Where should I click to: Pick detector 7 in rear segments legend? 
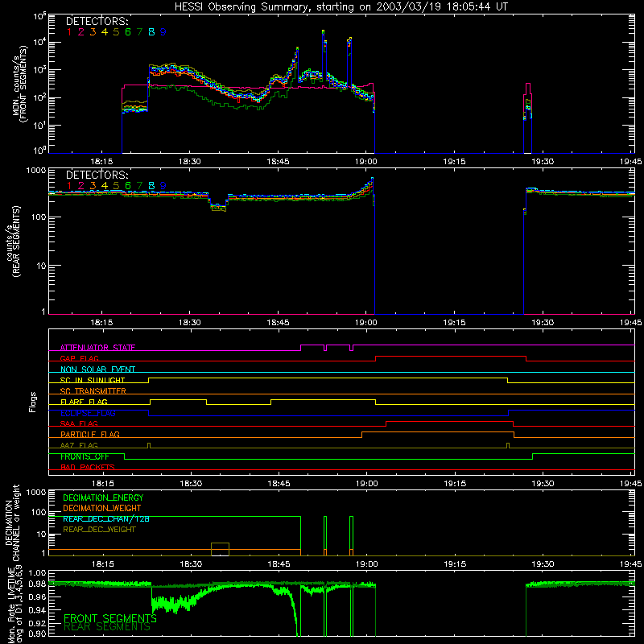coord(139,186)
